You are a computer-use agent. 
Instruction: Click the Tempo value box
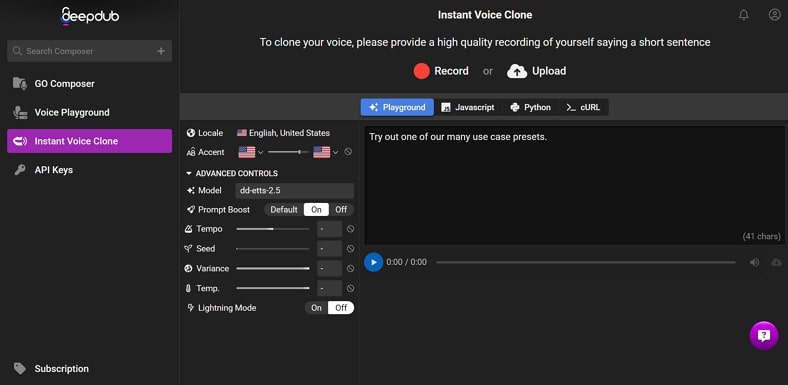329,229
